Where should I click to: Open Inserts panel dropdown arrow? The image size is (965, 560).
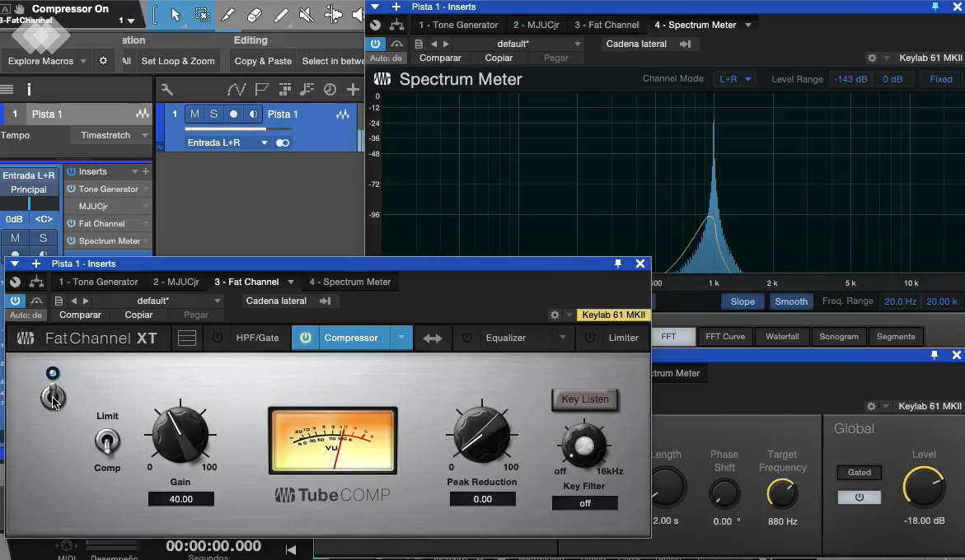coord(135,171)
